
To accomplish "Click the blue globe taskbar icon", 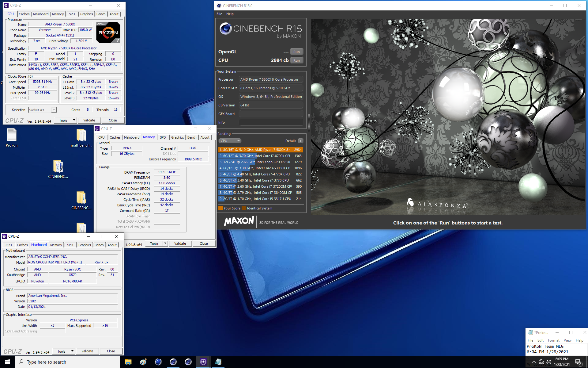I will [x=158, y=362].
